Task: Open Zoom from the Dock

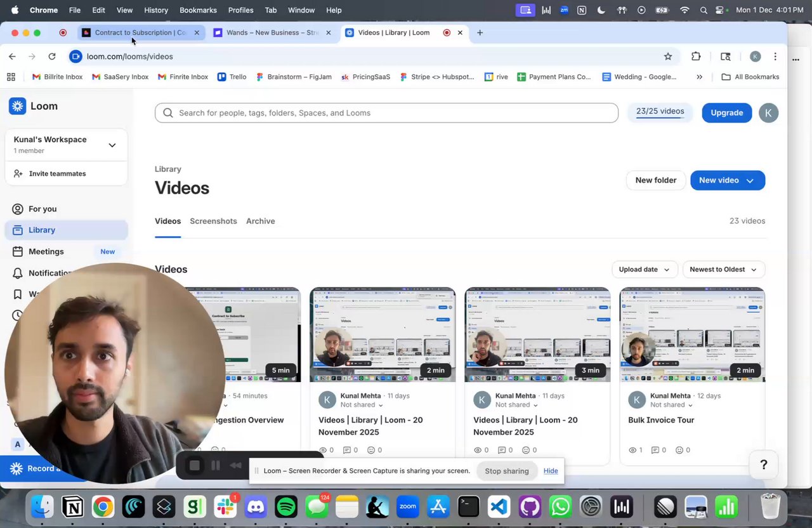Action: (x=408, y=506)
